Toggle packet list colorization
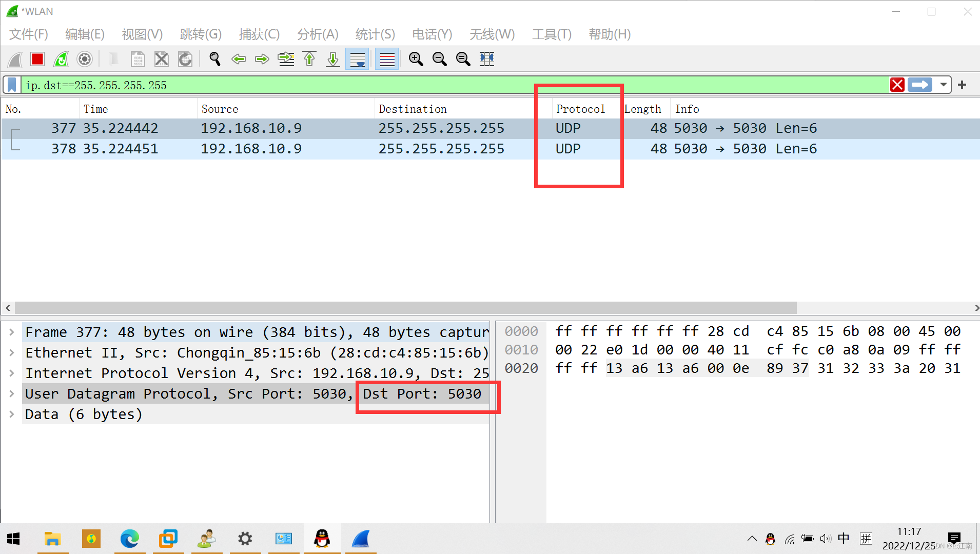 point(386,59)
